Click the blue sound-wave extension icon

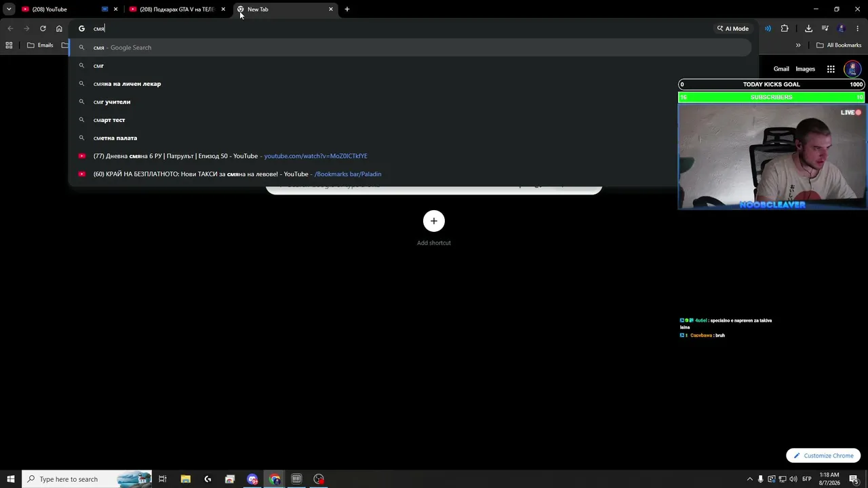pos(768,28)
